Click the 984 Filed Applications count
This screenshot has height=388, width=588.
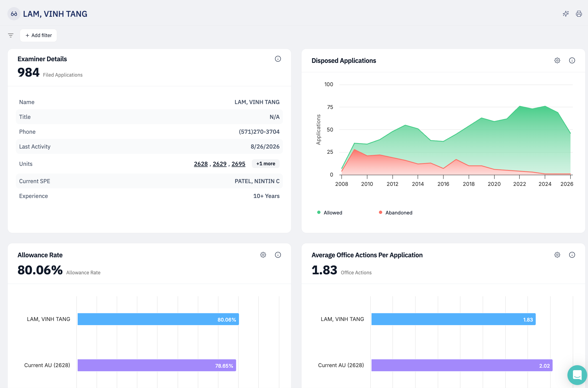pos(29,72)
